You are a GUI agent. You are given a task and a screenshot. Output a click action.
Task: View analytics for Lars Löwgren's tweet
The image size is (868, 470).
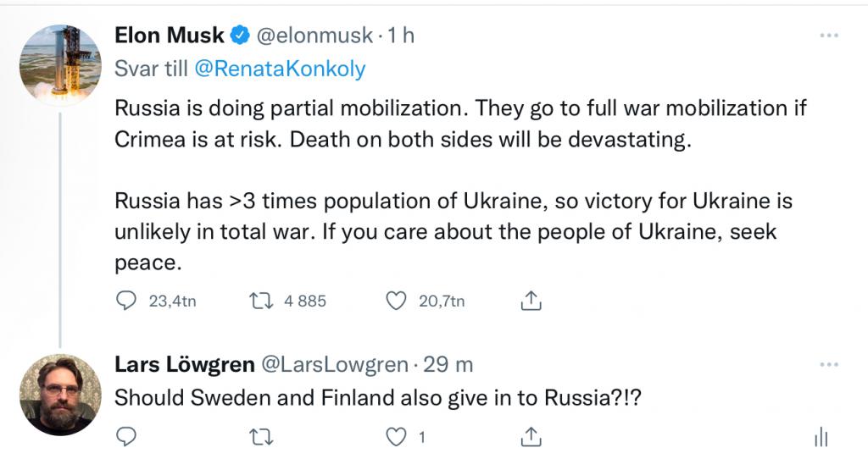click(x=820, y=437)
